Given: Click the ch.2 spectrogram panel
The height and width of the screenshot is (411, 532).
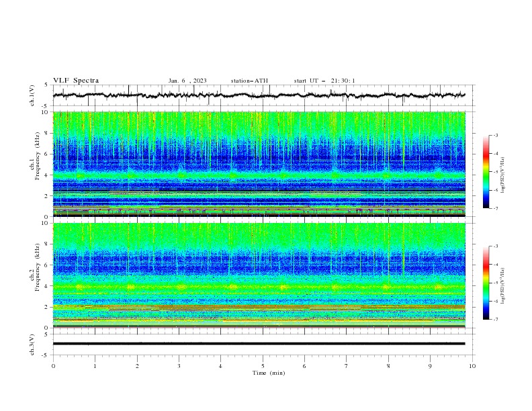Looking at the screenshot, I should (259, 275).
